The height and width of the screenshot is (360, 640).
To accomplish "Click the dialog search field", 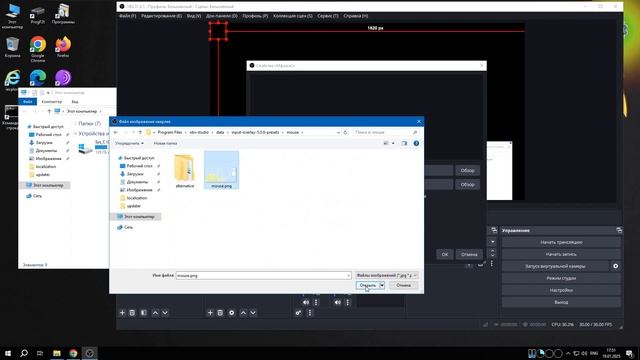I will coord(385,132).
